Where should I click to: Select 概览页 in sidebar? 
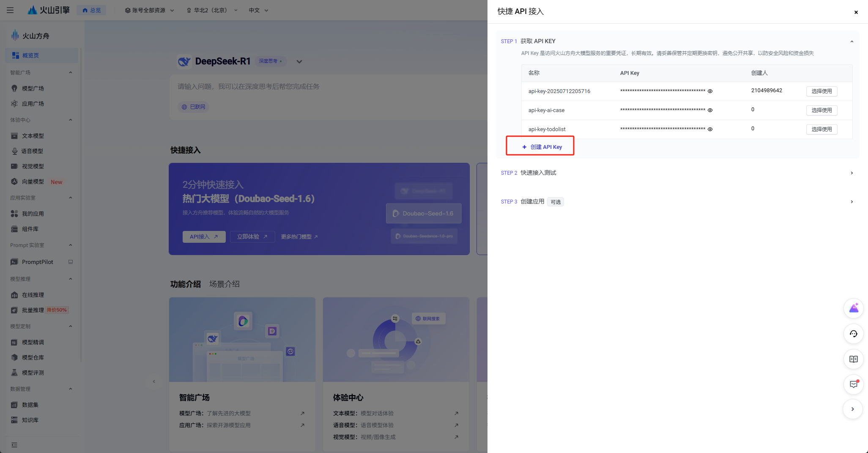click(41, 55)
